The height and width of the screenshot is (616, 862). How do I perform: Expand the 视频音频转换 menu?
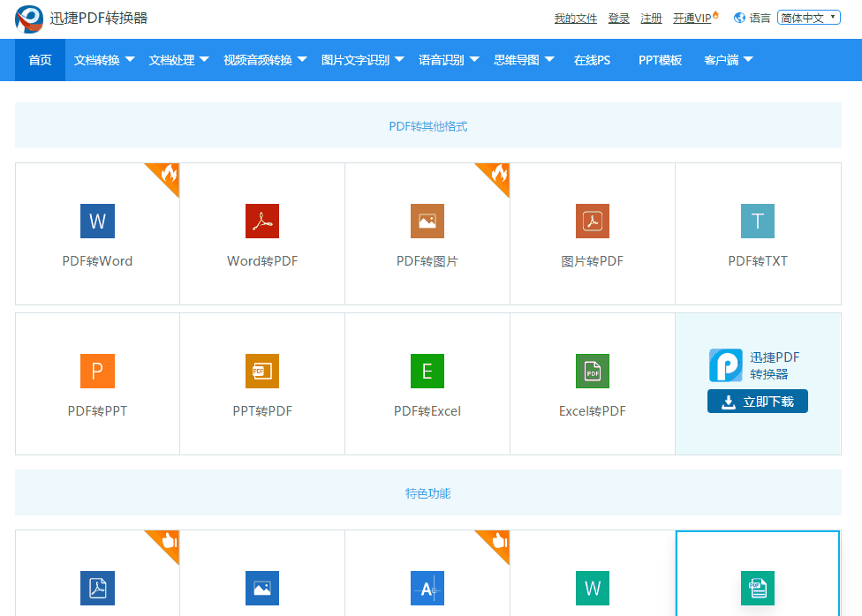(265, 60)
